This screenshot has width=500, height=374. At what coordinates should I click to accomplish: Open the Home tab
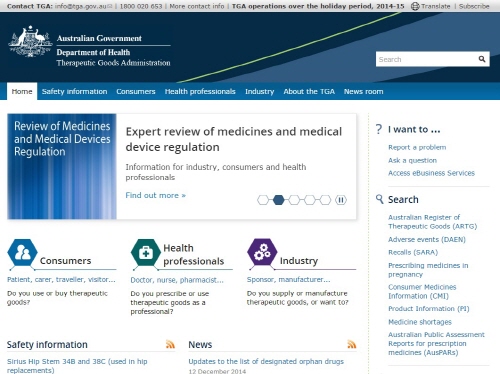(22, 91)
